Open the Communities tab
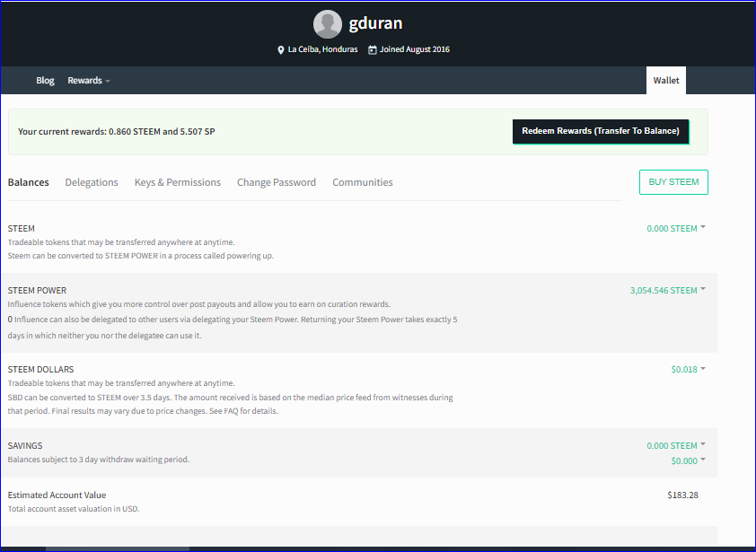756x552 pixels. click(363, 182)
